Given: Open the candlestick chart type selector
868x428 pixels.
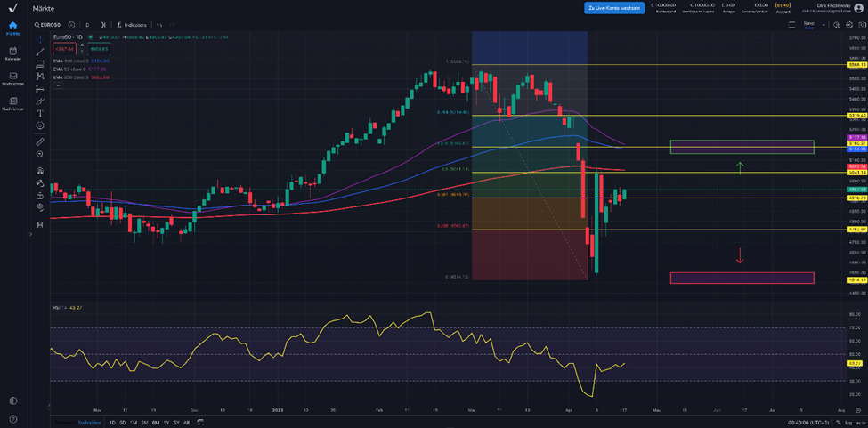Looking at the screenshot, I should pyautogui.click(x=103, y=25).
